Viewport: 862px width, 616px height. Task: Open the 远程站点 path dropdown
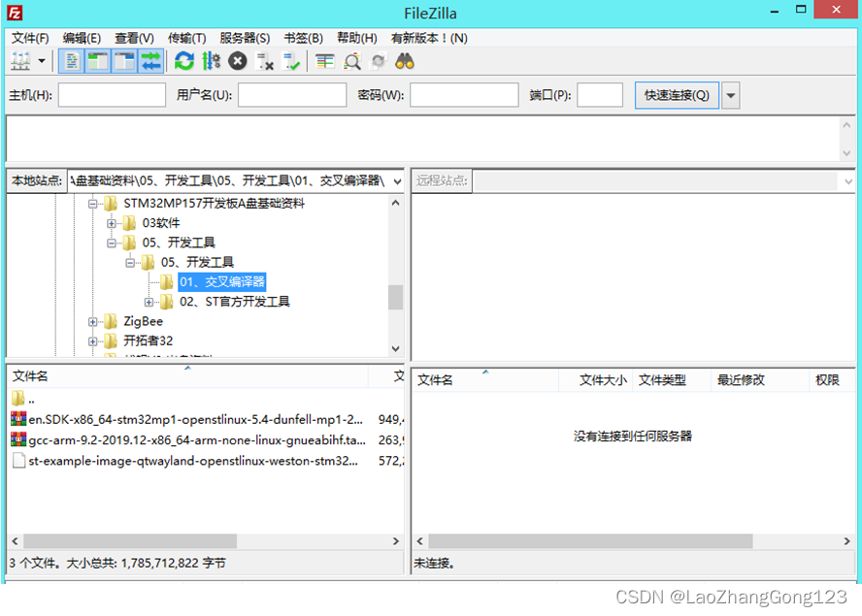pos(847,181)
